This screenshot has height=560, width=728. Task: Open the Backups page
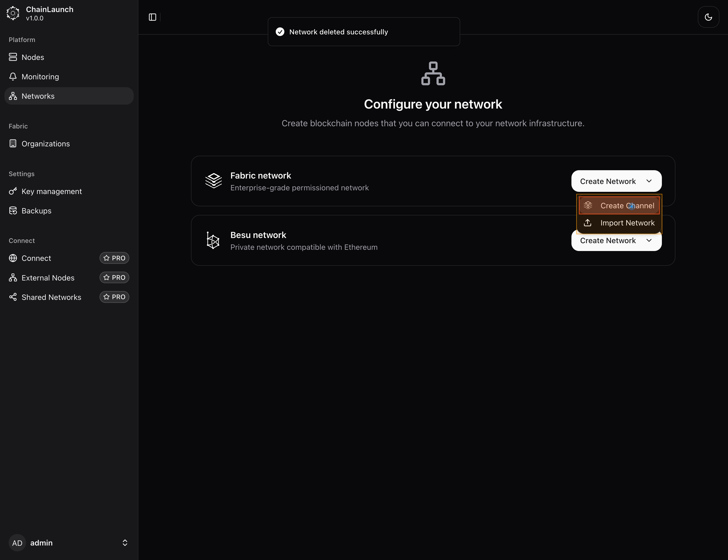coord(36,211)
